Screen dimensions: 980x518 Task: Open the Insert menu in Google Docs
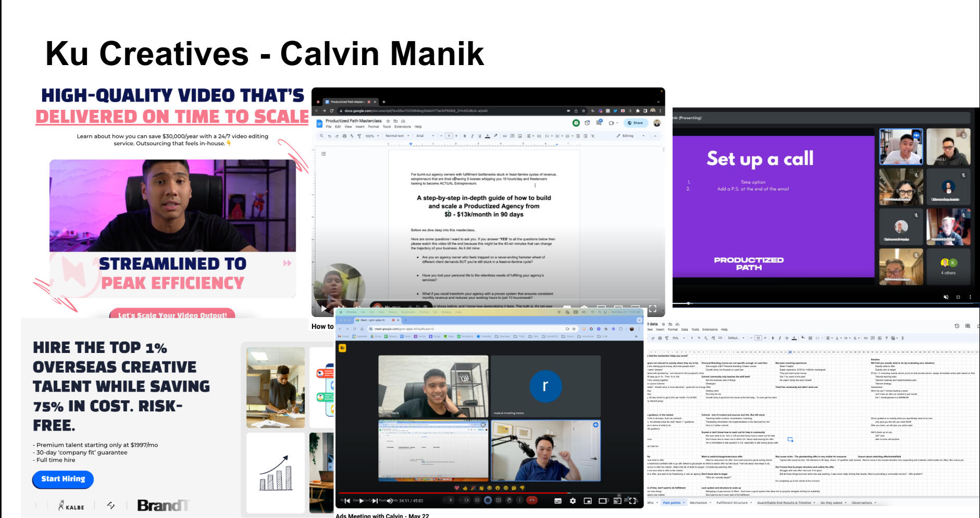point(360,127)
